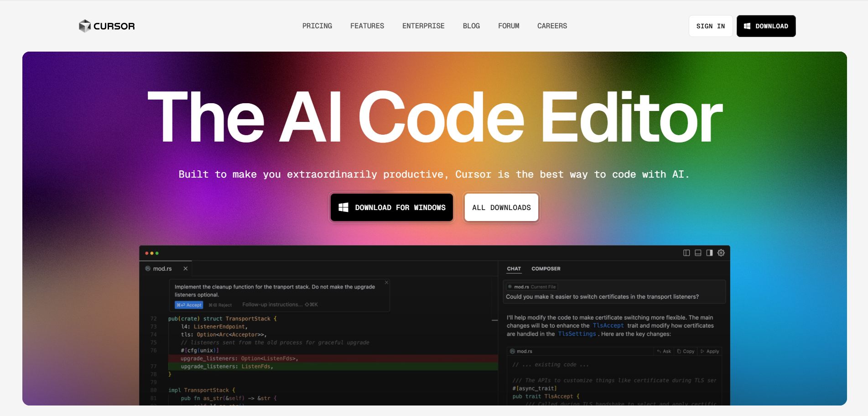Visit the Blog

click(471, 26)
